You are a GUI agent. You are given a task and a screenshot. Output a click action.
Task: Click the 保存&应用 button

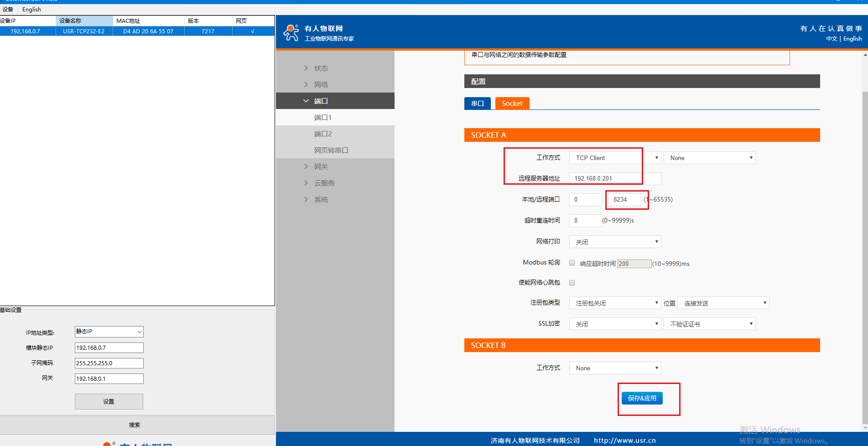coord(642,398)
